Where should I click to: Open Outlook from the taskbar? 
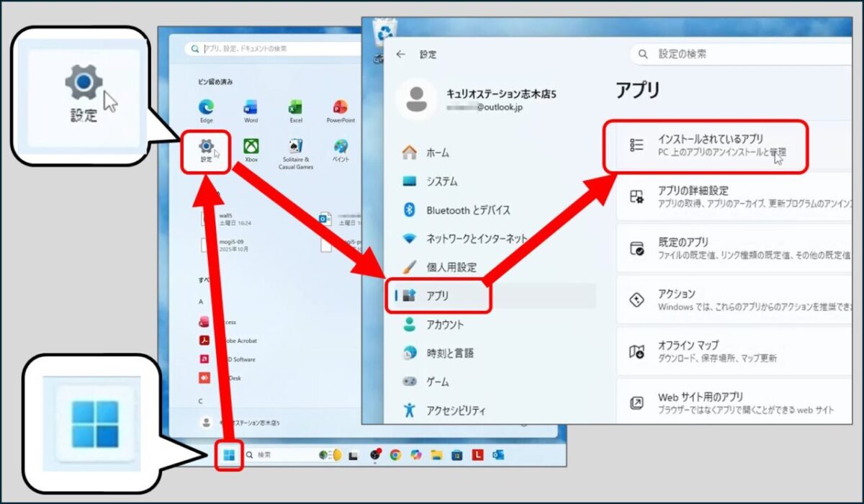498,455
